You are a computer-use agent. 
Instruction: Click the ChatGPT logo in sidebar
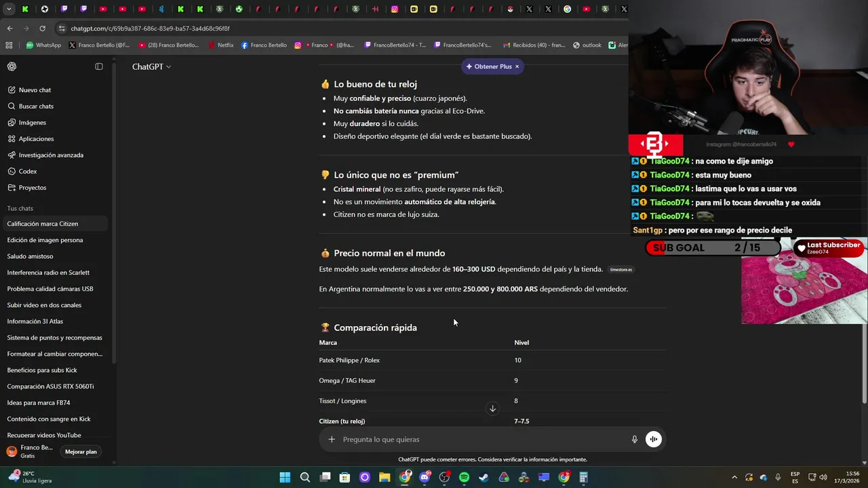tap(12, 66)
